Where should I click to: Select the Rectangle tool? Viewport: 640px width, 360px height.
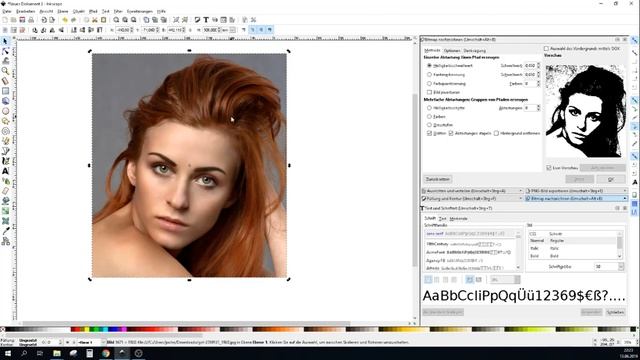5,91
